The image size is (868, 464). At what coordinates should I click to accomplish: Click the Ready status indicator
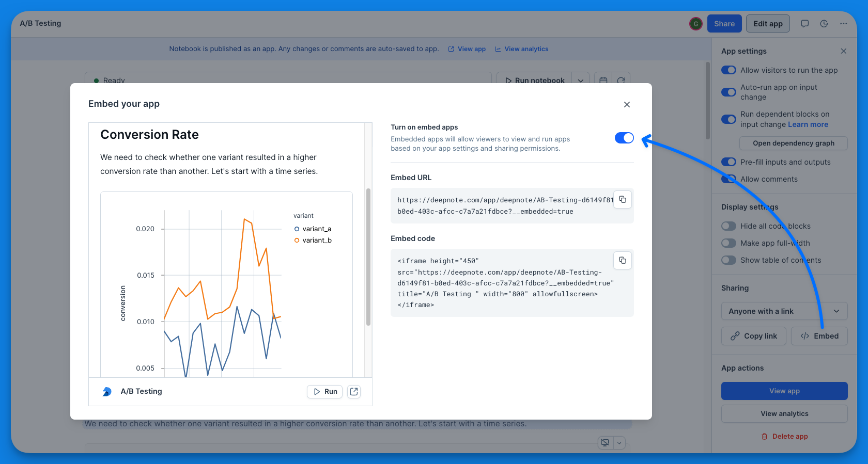[110, 79]
